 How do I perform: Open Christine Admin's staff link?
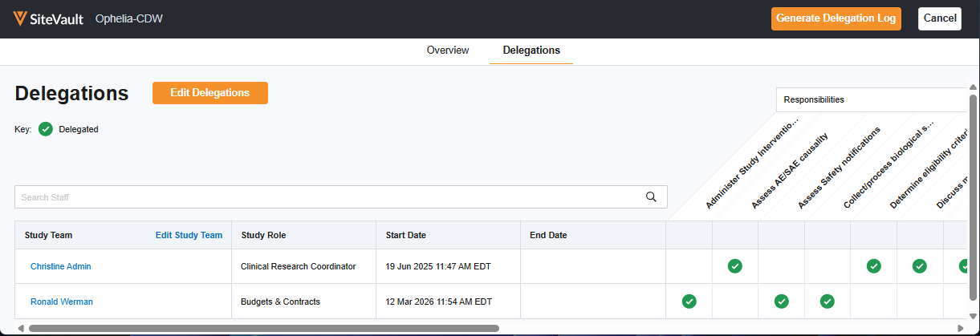61,266
